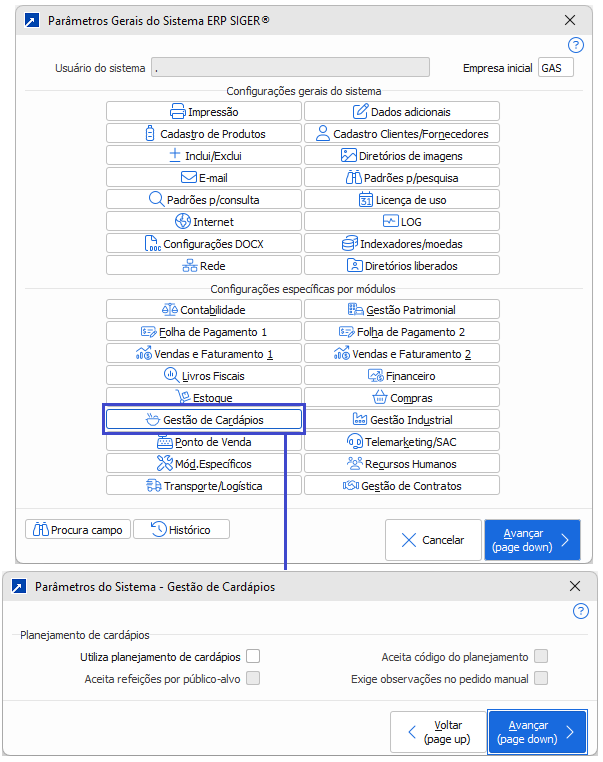Click the printer icon beside Impressão
This screenshot has width=603, height=762.
[x=178, y=112]
